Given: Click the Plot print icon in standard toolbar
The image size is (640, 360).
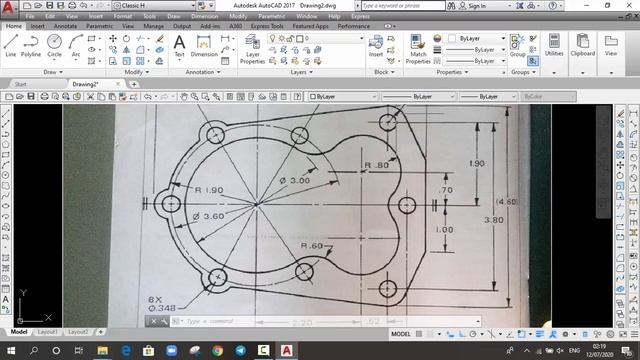Looking at the screenshot, I should click(44, 97).
